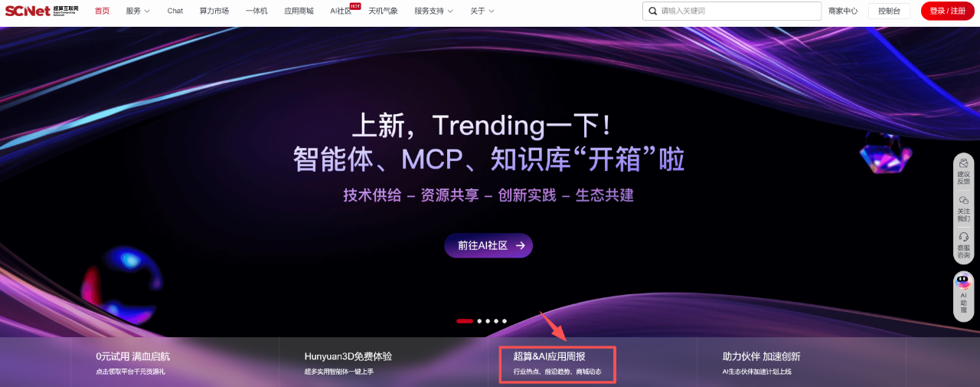Image resolution: width=980 pixels, height=387 pixels.
Task: Launch the AI助理 assistant robot icon
Action: click(x=963, y=282)
